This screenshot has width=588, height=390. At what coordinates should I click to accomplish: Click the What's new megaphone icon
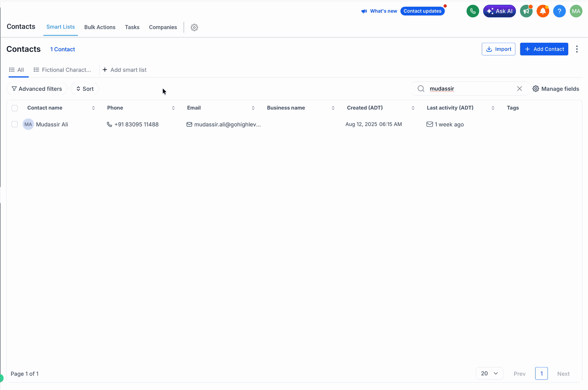tap(364, 11)
